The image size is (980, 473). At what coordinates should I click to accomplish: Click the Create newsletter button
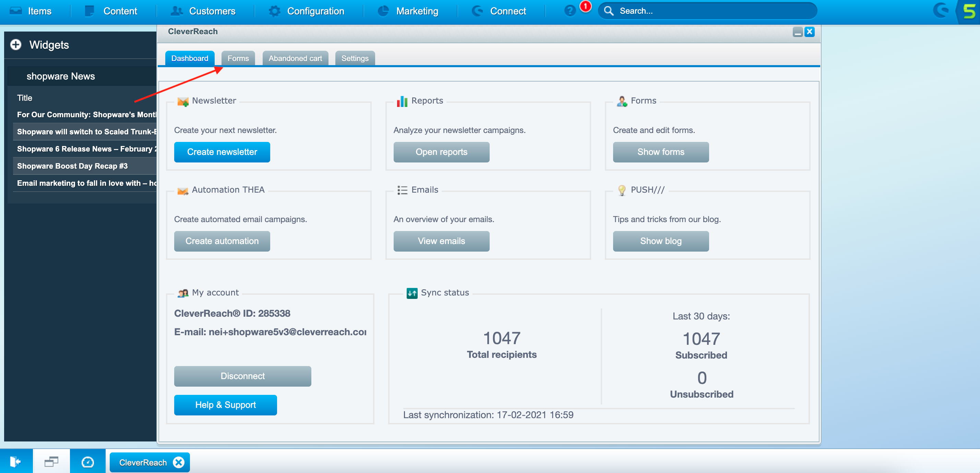[222, 152]
